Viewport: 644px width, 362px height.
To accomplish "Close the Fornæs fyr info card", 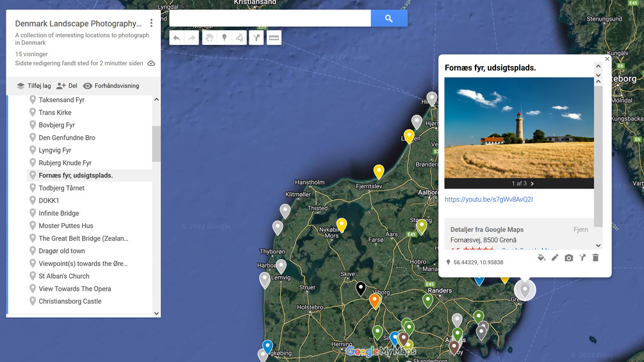I will [607, 59].
